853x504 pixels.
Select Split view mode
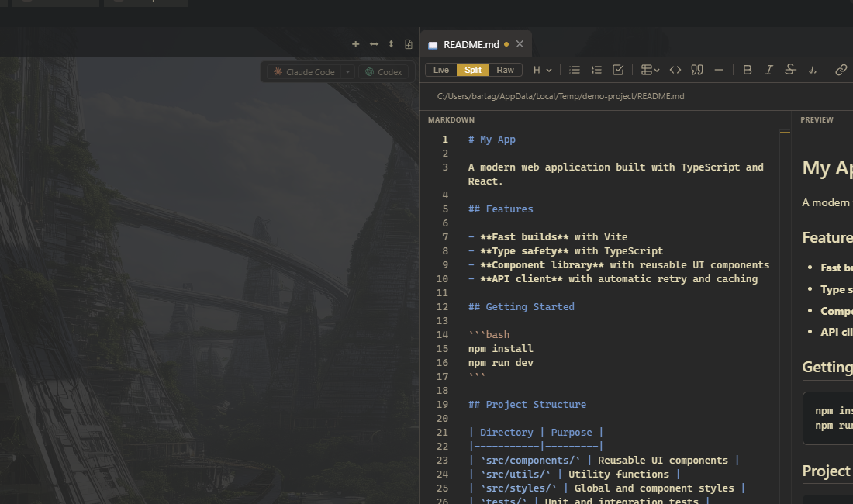pyautogui.click(x=473, y=70)
